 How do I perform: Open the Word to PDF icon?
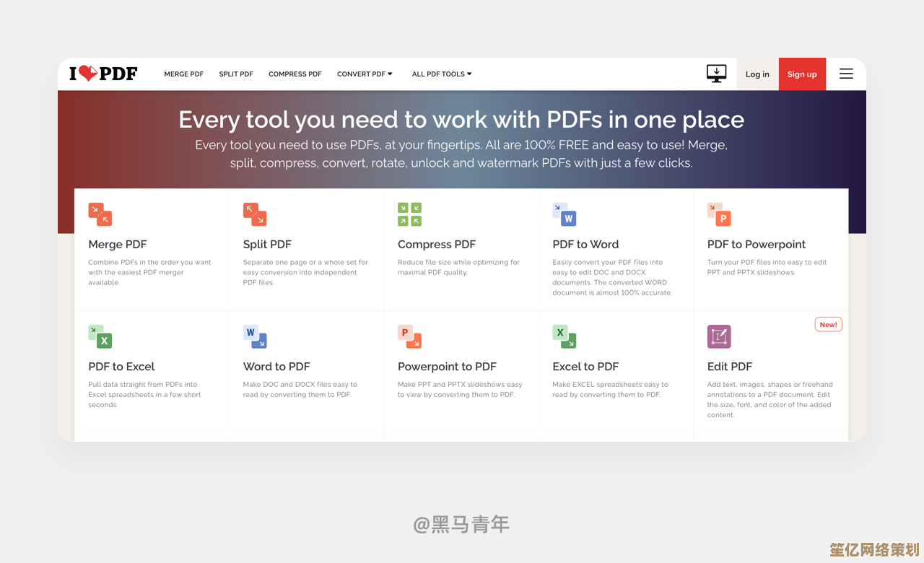click(255, 336)
